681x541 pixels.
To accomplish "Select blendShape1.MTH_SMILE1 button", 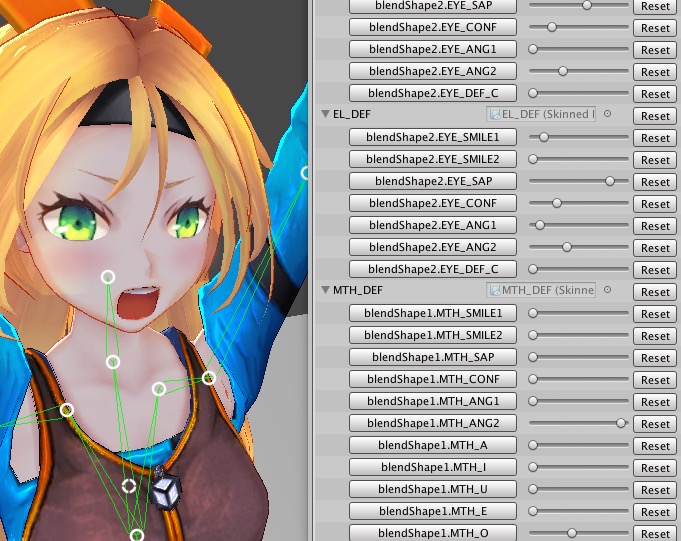I will coord(433,313).
